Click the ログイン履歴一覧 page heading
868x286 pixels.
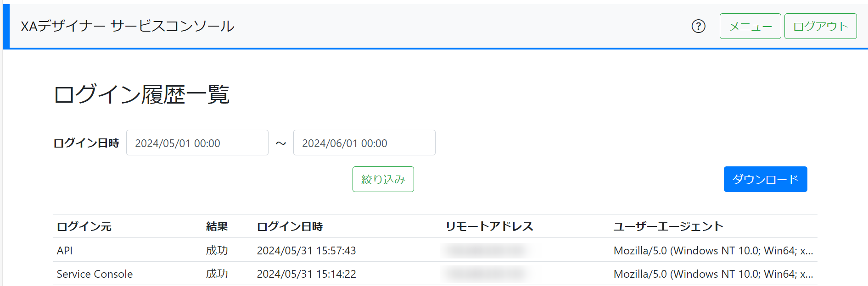(141, 95)
